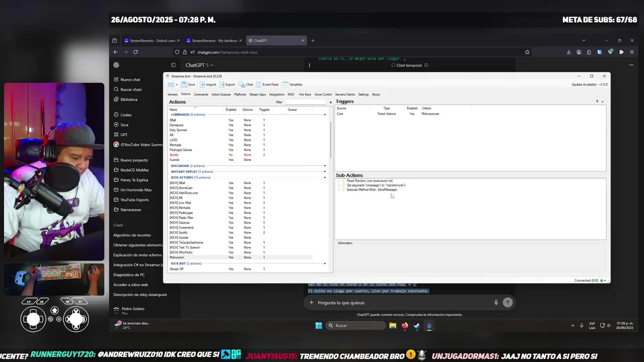Switch to the Platforms tab
Viewport: 644px width, 362px height.
(x=240, y=95)
